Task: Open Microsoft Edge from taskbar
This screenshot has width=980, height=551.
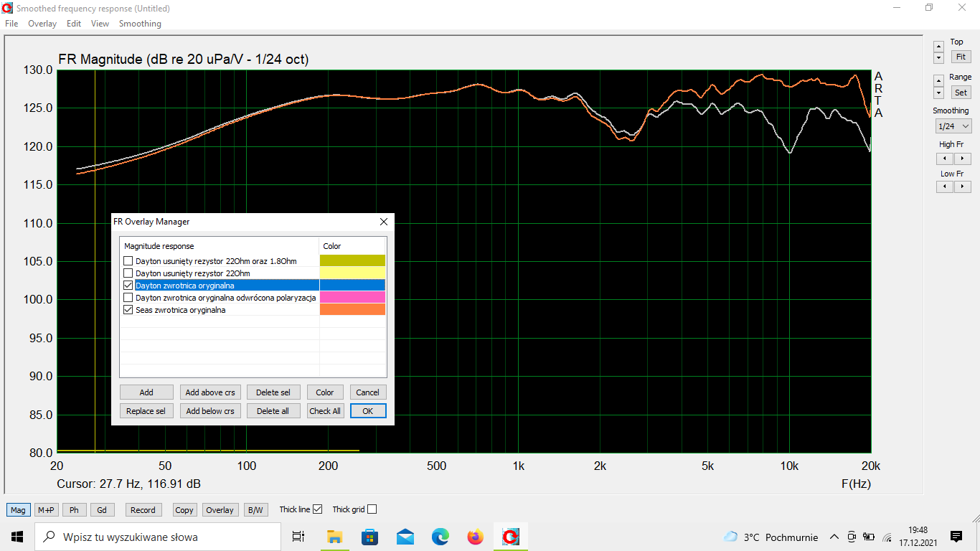Action: pos(440,537)
